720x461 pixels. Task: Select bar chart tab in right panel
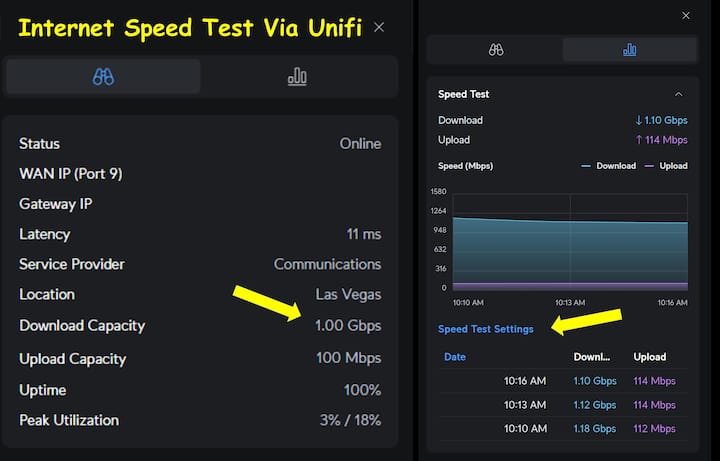(629, 49)
